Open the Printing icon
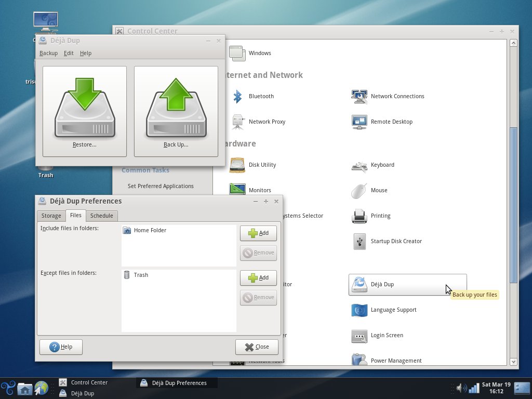The width and height of the screenshot is (532, 399). 359,216
